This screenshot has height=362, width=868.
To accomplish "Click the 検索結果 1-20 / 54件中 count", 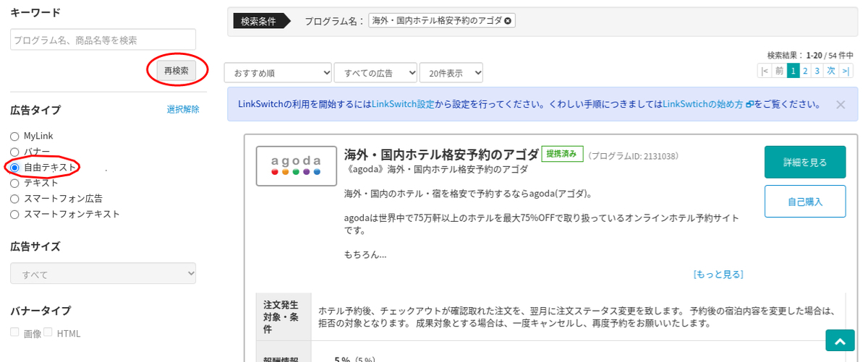I will [810, 55].
